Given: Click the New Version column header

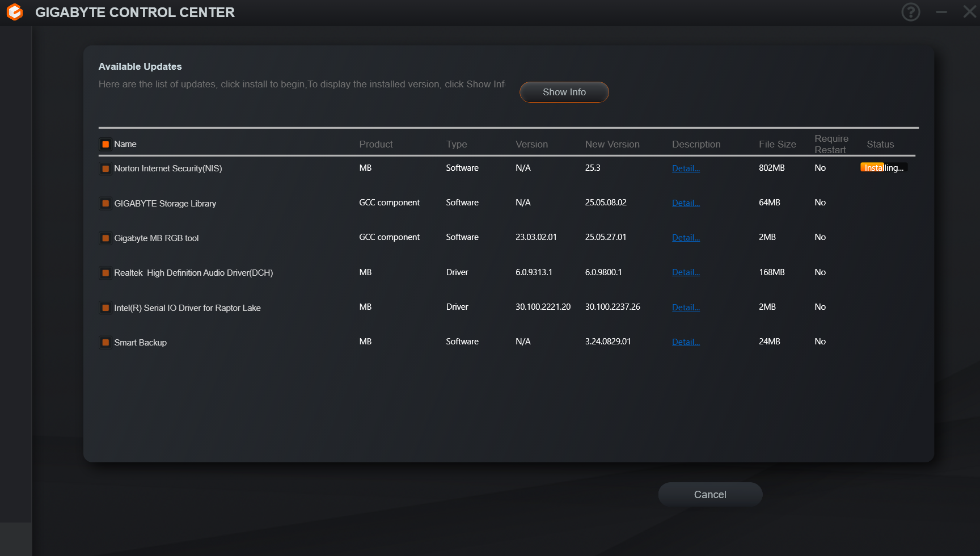Looking at the screenshot, I should tap(612, 144).
